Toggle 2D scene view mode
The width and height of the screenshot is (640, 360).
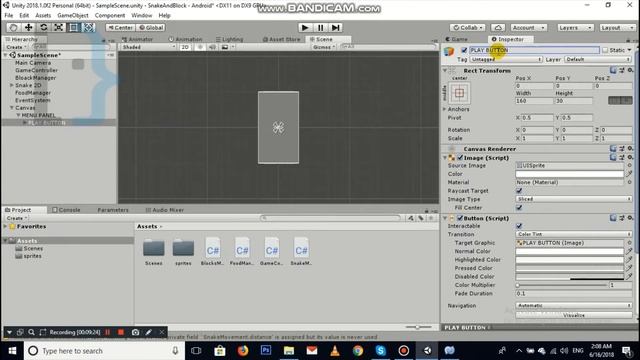click(185, 47)
